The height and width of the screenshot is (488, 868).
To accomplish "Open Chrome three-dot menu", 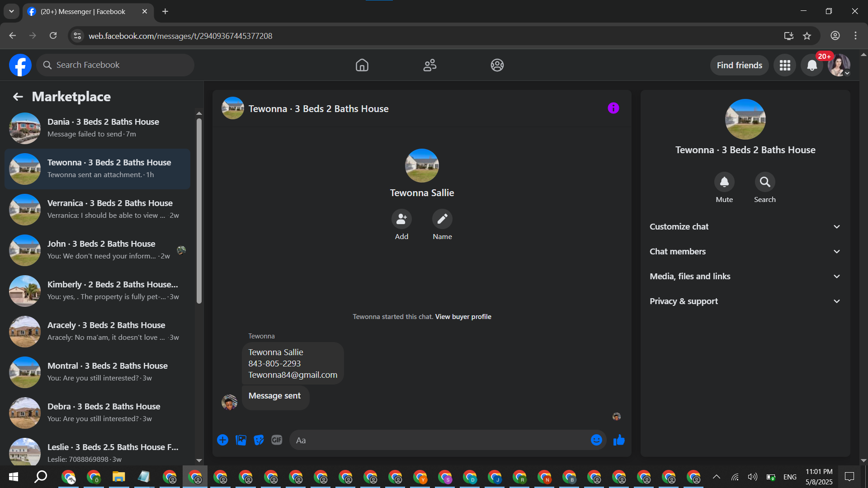I will 855,36.
